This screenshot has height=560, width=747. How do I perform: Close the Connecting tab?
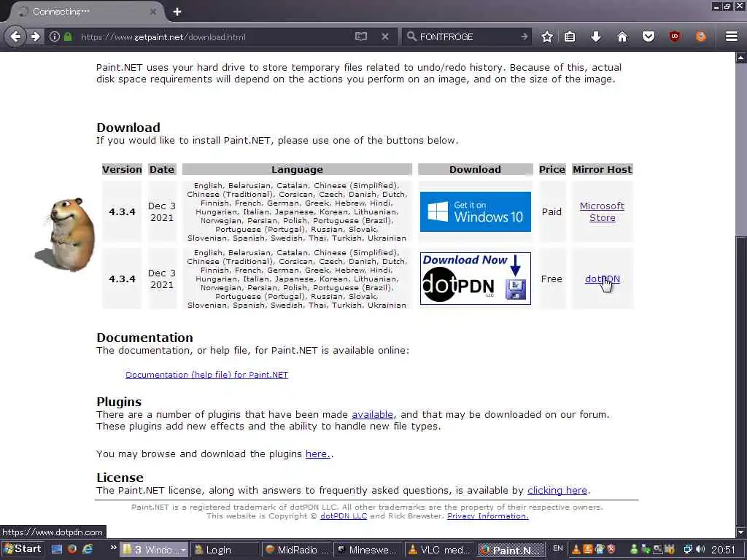coord(153,12)
